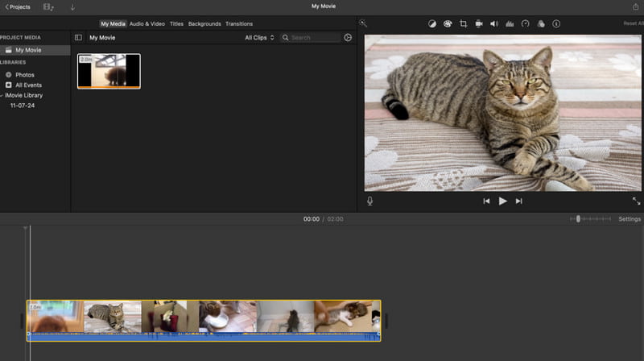Select All Events in Libraries
644x361 pixels.
click(28, 85)
